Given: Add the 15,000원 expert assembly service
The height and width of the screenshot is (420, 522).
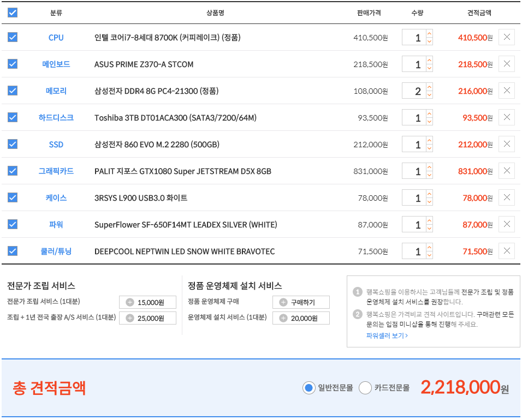Looking at the screenshot, I should pos(147,302).
